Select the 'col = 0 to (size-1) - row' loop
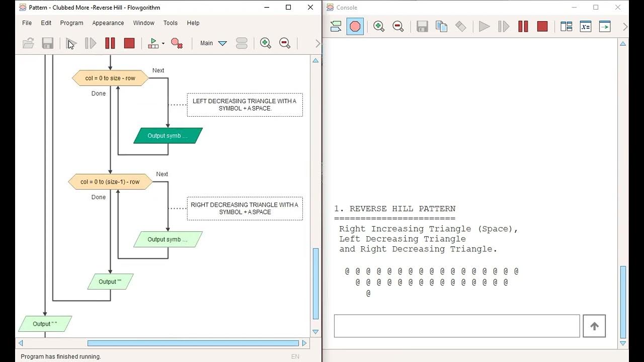Screen dimensions: 644x362 (x=110, y=182)
